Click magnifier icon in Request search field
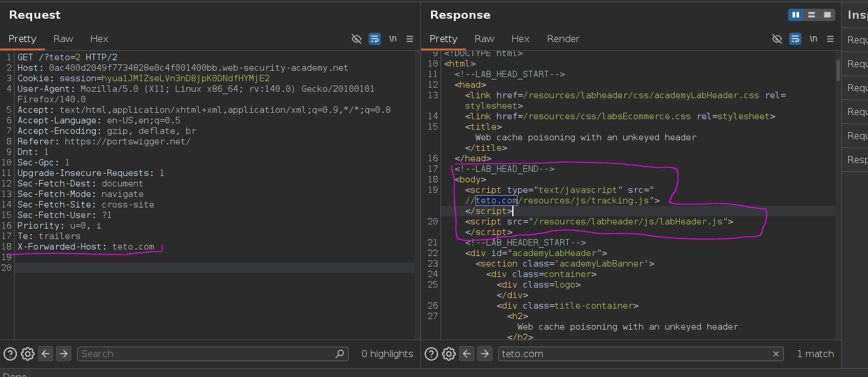Image resolution: width=868 pixels, height=377 pixels. pyautogui.click(x=340, y=354)
